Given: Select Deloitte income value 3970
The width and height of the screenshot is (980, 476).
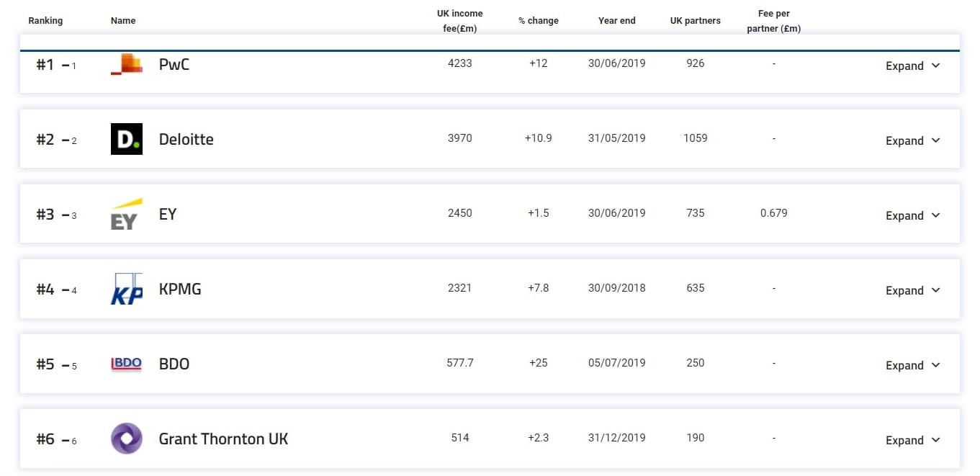Looking at the screenshot, I should pos(460,138).
